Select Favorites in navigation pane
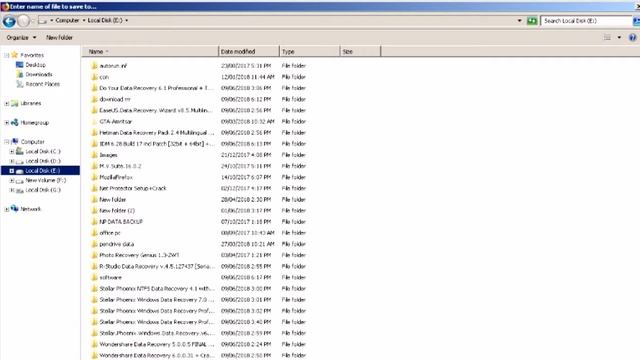 coord(32,55)
